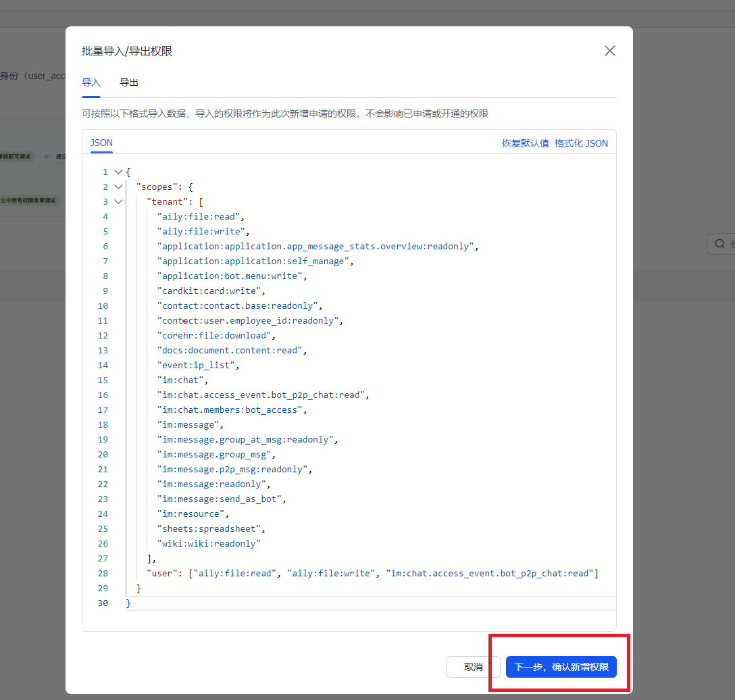Click the search icon in background window

(719, 244)
